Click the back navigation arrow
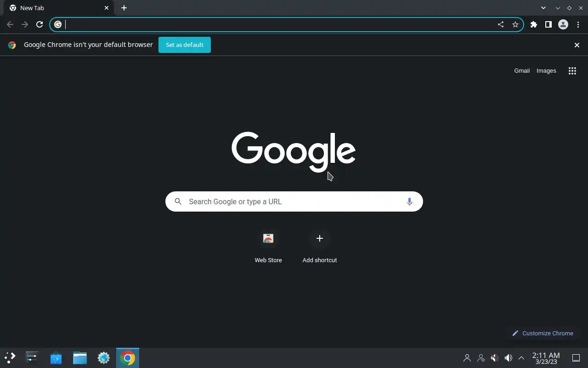This screenshot has height=368, width=588. [10, 24]
